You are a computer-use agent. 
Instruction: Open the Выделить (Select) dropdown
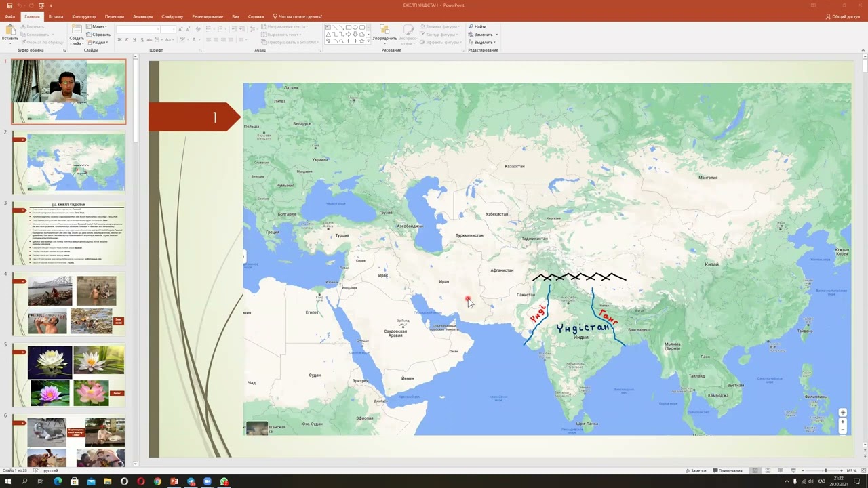coord(483,42)
